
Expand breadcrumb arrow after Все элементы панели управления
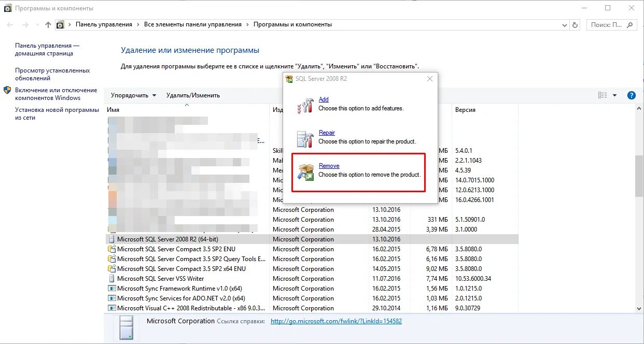point(247,25)
